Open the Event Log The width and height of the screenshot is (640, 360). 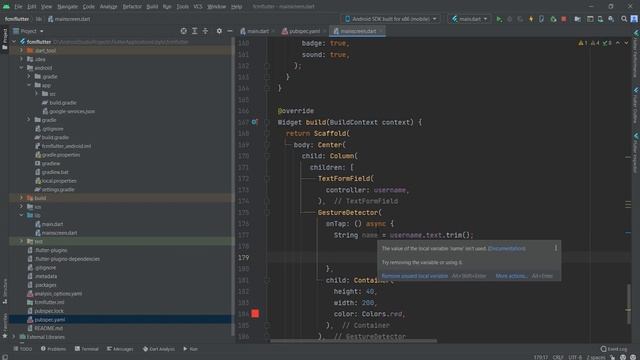click(614, 349)
